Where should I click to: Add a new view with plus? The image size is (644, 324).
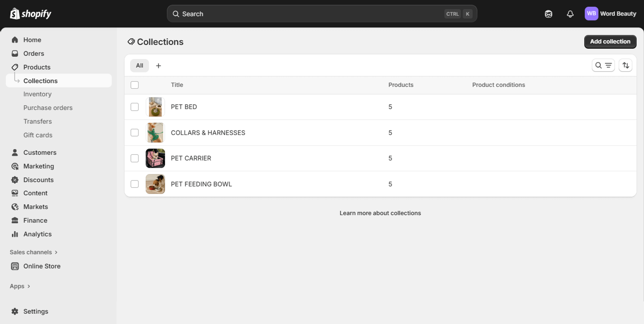[158, 66]
